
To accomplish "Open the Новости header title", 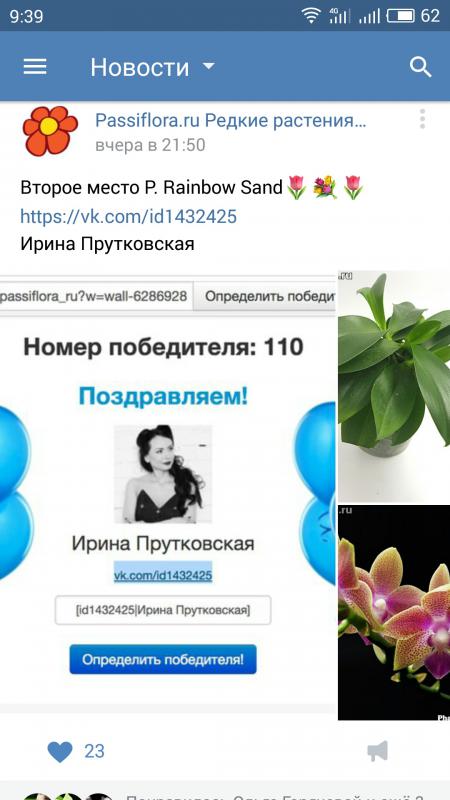I will click(x=140, y=67).
